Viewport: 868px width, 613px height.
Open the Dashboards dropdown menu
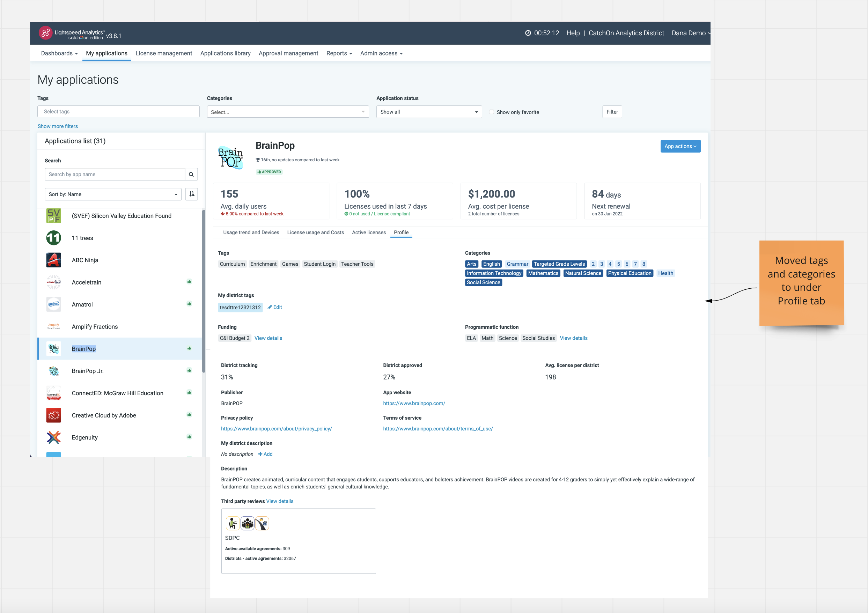pyautogui.click(x=59, y=53)
